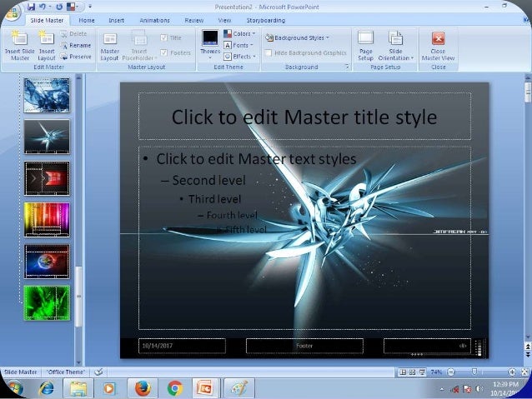532x399 pixels.
Task: Click the slide number placeholder
Action: 427,346
